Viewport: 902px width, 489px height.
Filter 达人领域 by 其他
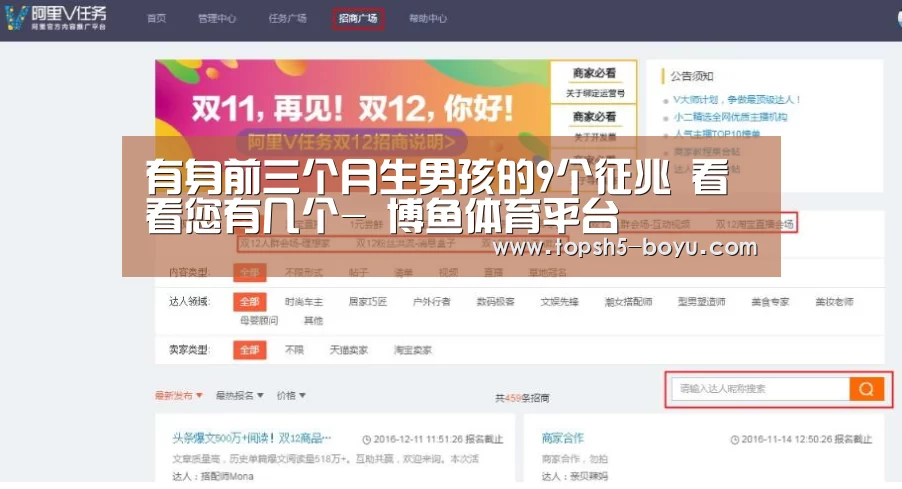pyautogui.click(x=314, y=320)
